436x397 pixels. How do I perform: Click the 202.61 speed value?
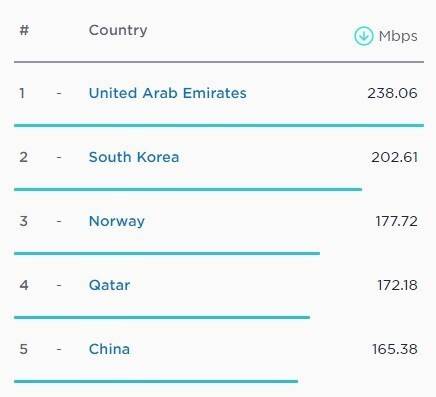[x=394, y=157]
